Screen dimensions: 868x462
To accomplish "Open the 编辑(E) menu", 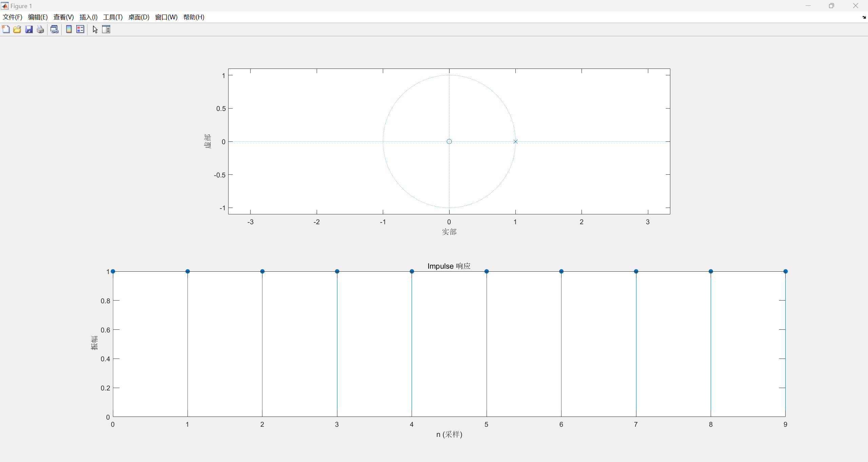I will 38,17.
